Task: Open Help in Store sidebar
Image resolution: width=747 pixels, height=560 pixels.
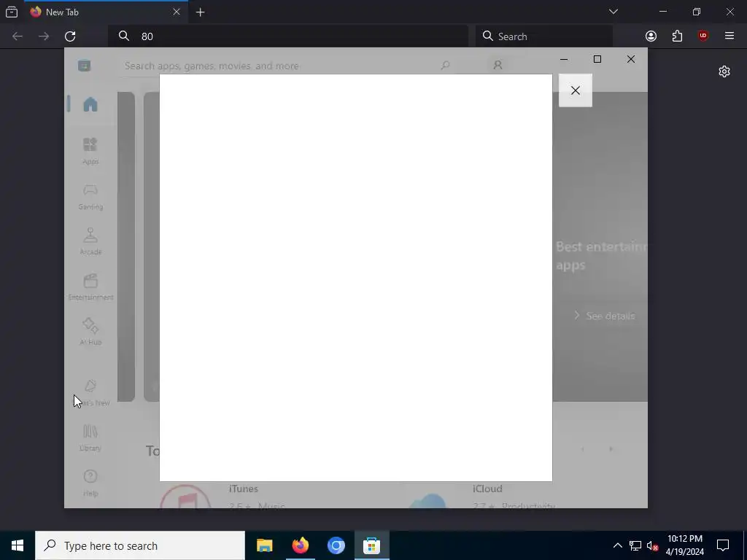Action: click(x=90, y=483)
